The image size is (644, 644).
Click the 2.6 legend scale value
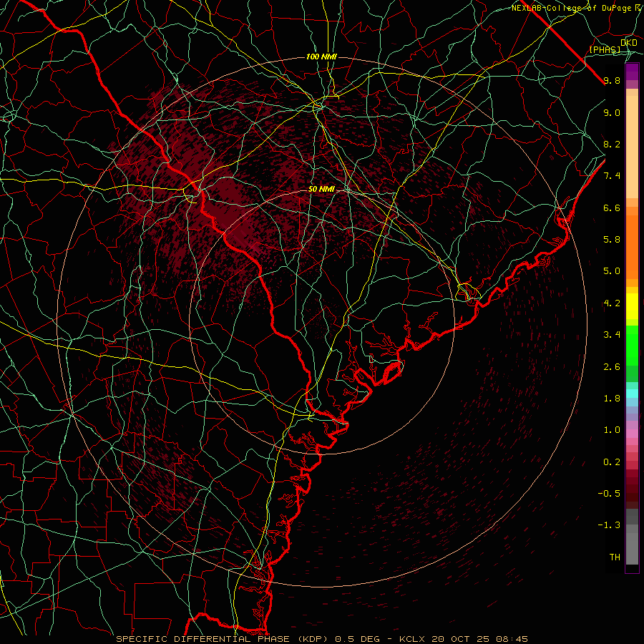[612, 367]
